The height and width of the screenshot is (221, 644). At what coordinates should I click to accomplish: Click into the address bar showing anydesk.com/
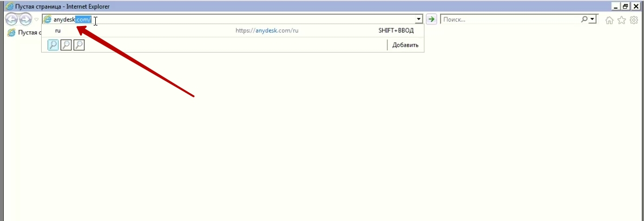[233, 19]
